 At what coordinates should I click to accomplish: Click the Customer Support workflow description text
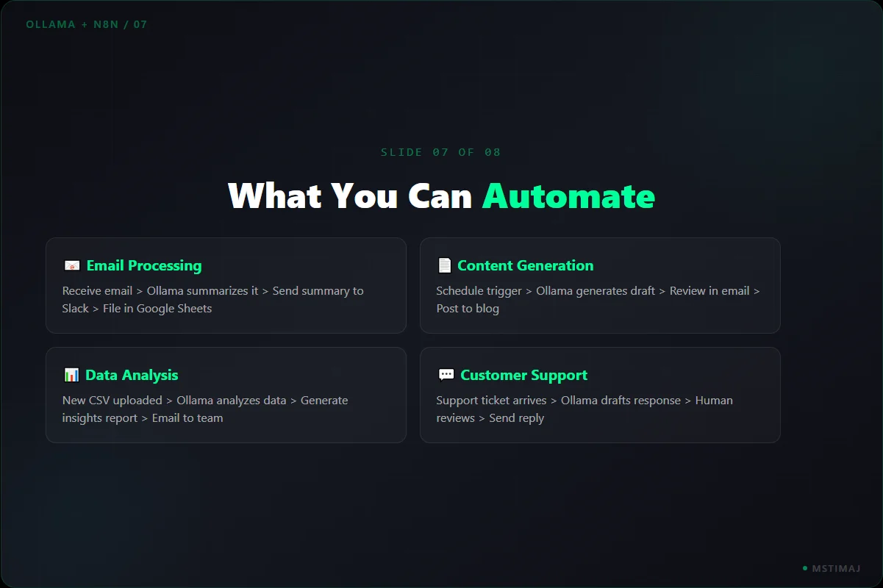585,409
